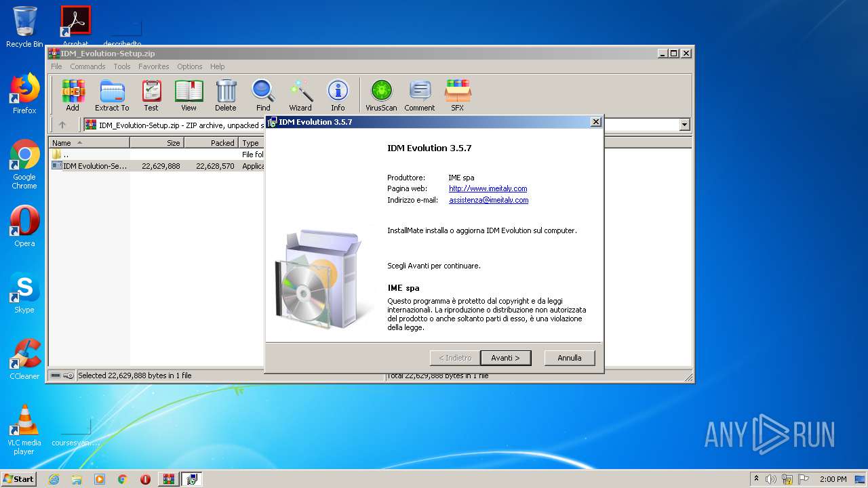
Task: Sort by the Packed column header
Action: click(x=212, y=143)
